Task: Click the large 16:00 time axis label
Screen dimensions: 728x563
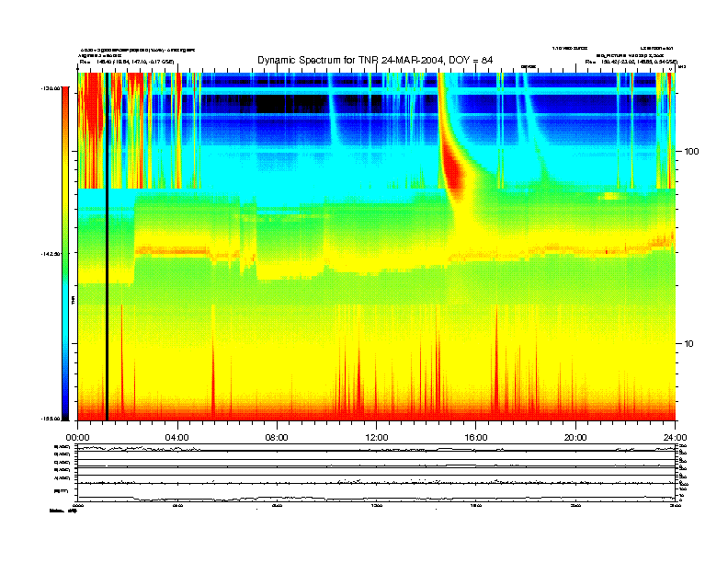Action: 476,438
